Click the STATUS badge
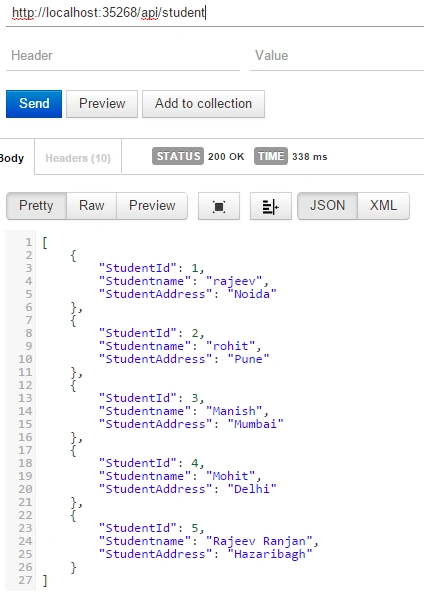 (178, 156)
